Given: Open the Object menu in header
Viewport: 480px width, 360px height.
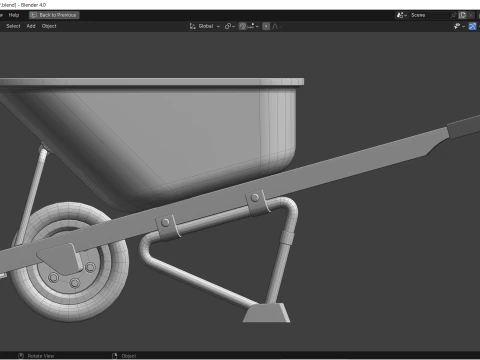Looking at the screenshot, I should [49, 26].
